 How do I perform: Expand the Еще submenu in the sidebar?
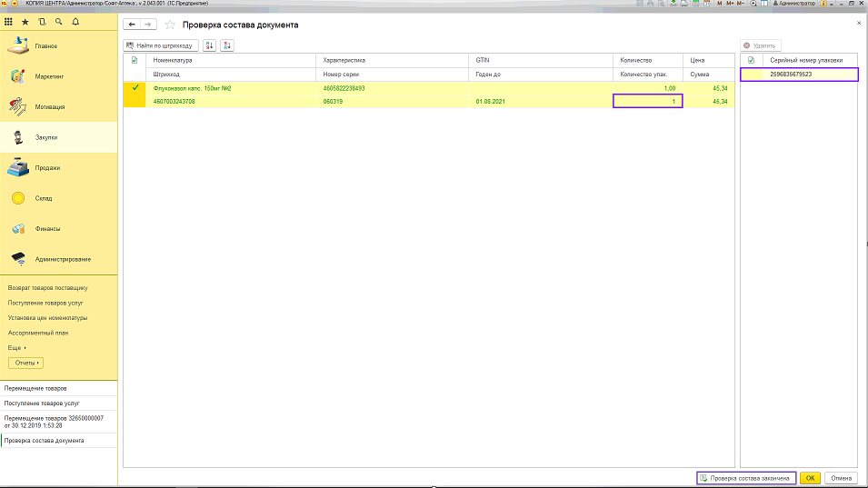point(17,348)
